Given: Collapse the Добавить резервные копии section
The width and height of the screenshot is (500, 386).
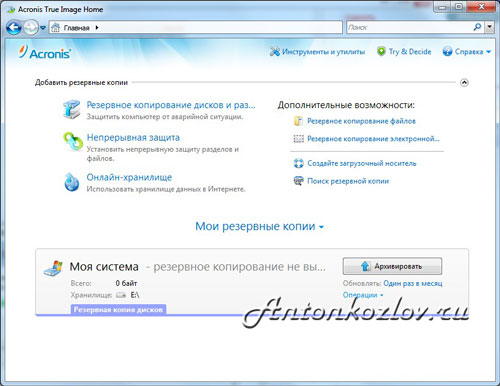Looking at the screenshot, I should point(464,82).
